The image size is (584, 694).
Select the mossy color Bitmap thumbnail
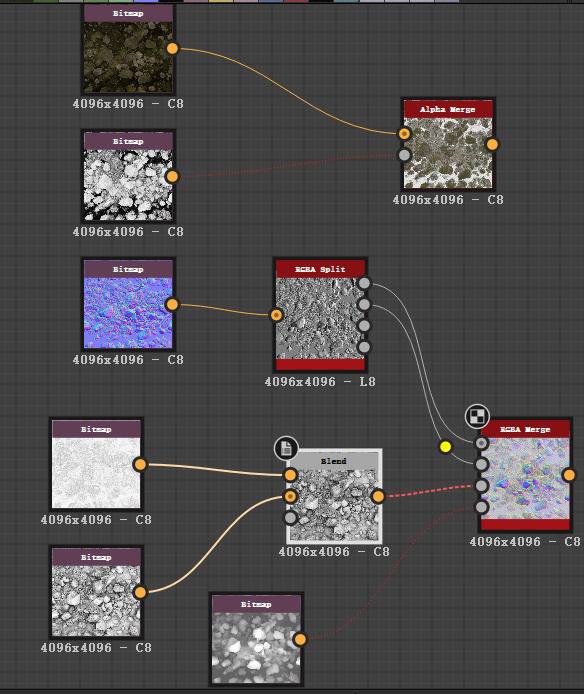[128, 57]
